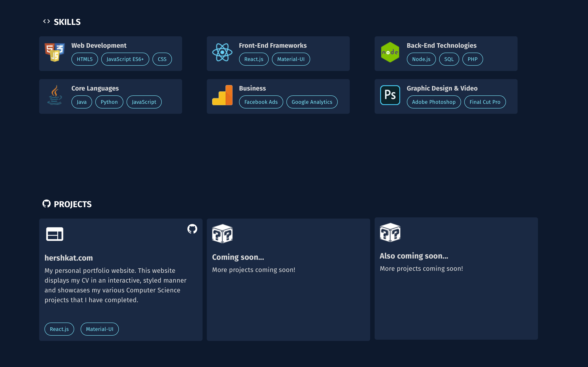Click the Google Analytics bar chart icon
The height and width of the screenshot is (367, 588).
pyautogui.click(x=222, y=95)
